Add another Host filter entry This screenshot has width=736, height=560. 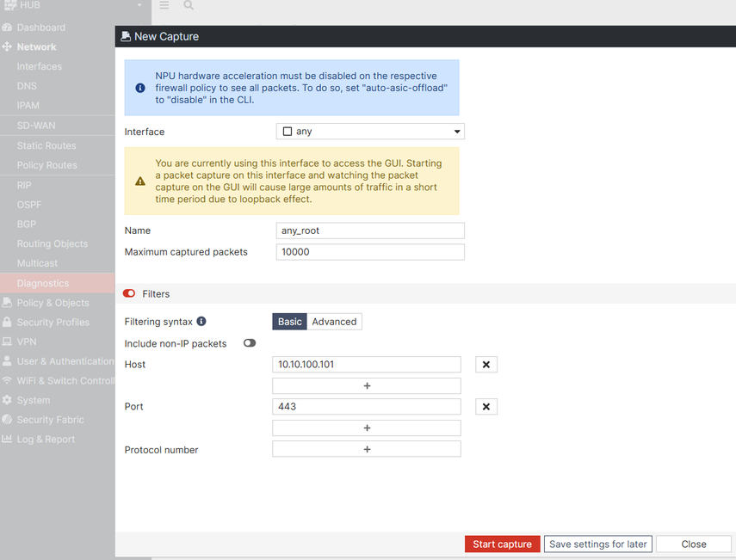pyautogui.click(x=367, y=386)
